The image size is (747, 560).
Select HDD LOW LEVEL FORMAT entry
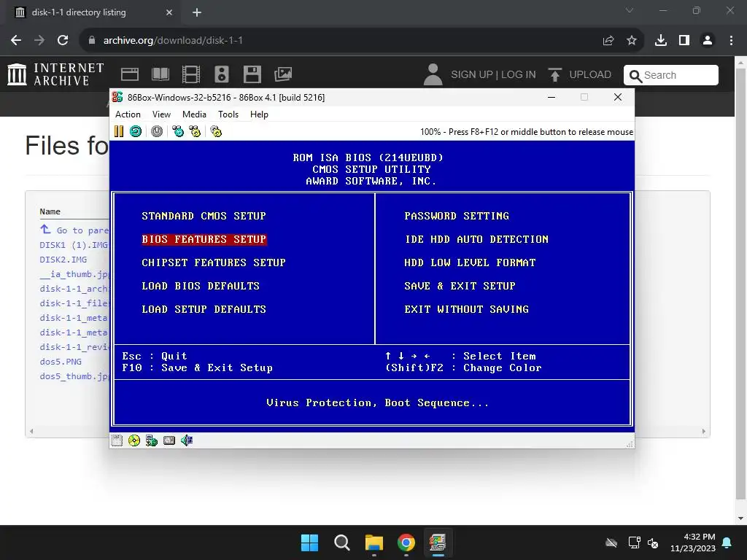point(470,262)
